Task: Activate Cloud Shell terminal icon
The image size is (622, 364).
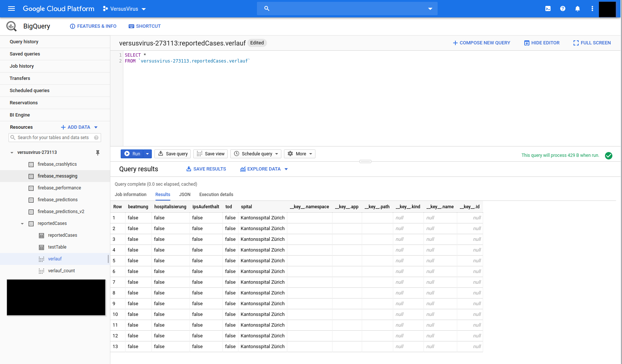Action: click(548, 9)
